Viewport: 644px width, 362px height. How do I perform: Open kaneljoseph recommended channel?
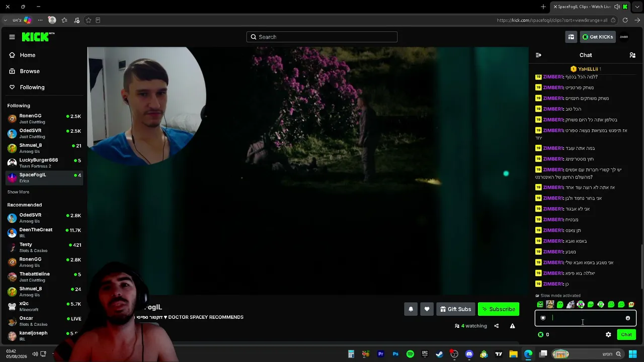click(44, 335)
